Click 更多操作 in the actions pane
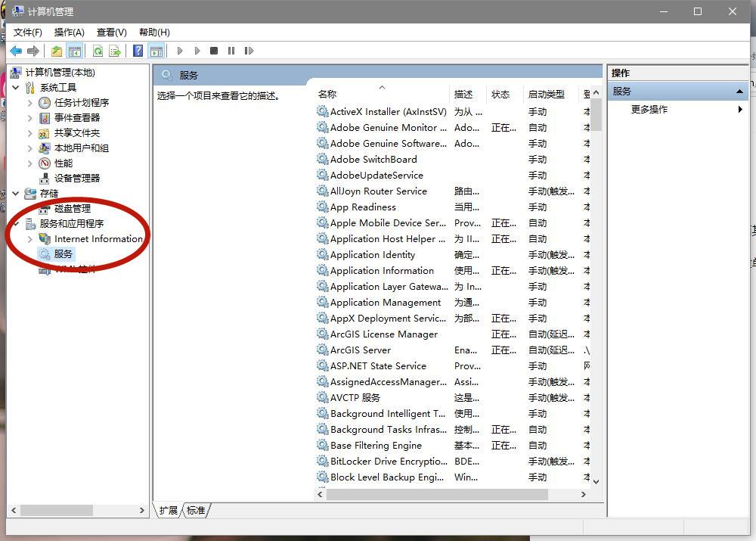 click(649, 109)
